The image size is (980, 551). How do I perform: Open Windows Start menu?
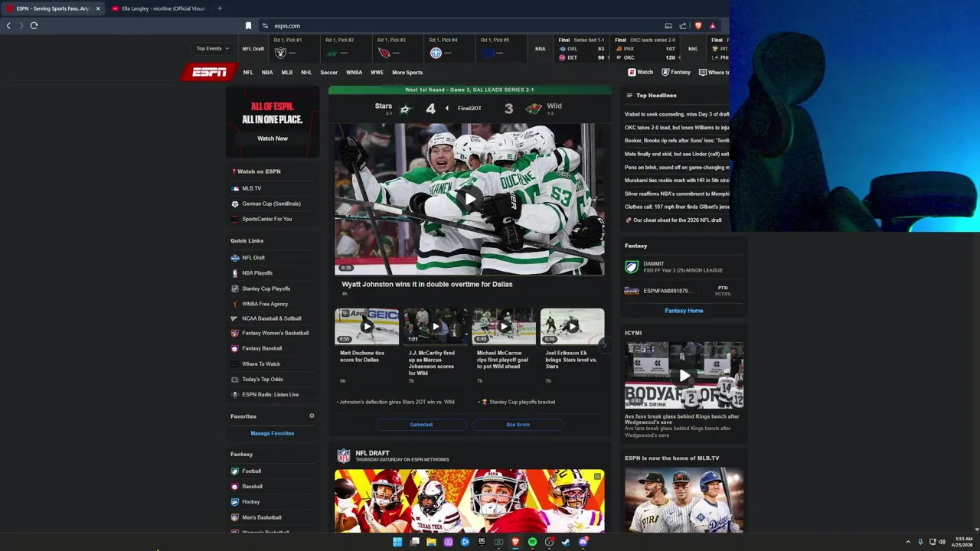[x=397, y=542]
